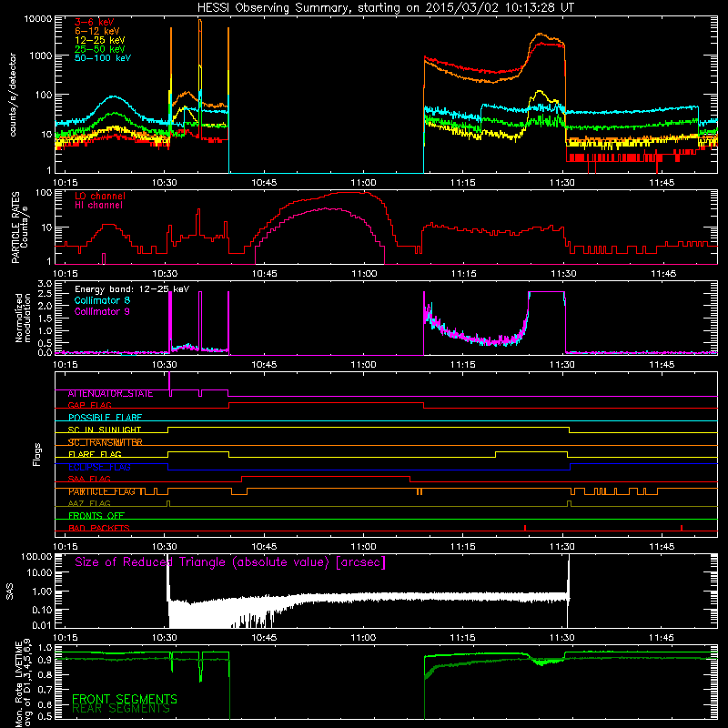Screen dimensions: 728x728
Task: Click the Mon. Rate LIVETIME axis label
Action: coord(23,684)
